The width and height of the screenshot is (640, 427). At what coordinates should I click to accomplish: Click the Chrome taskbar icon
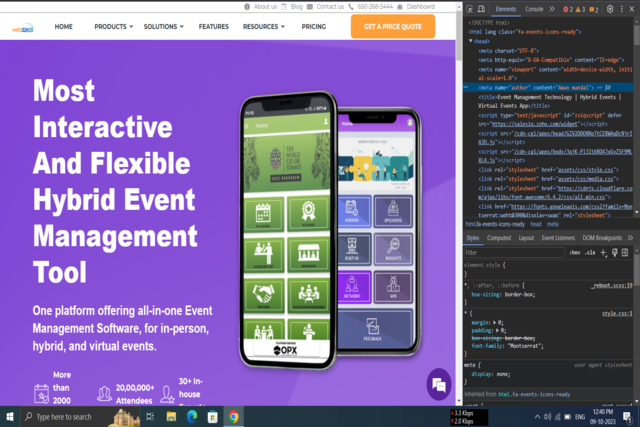(233, 417)
